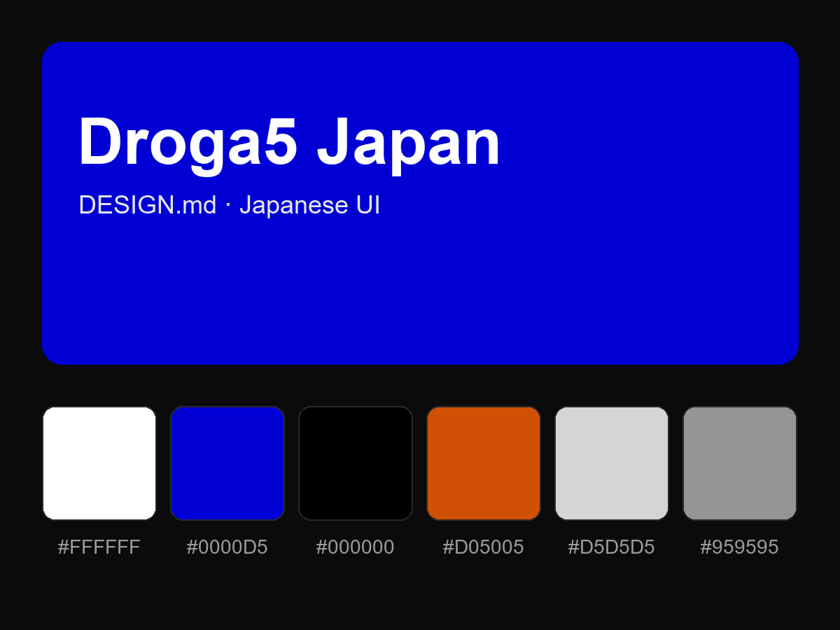Click the #D05005 hex label
The image size is (840, 630).
coord(484,547)
